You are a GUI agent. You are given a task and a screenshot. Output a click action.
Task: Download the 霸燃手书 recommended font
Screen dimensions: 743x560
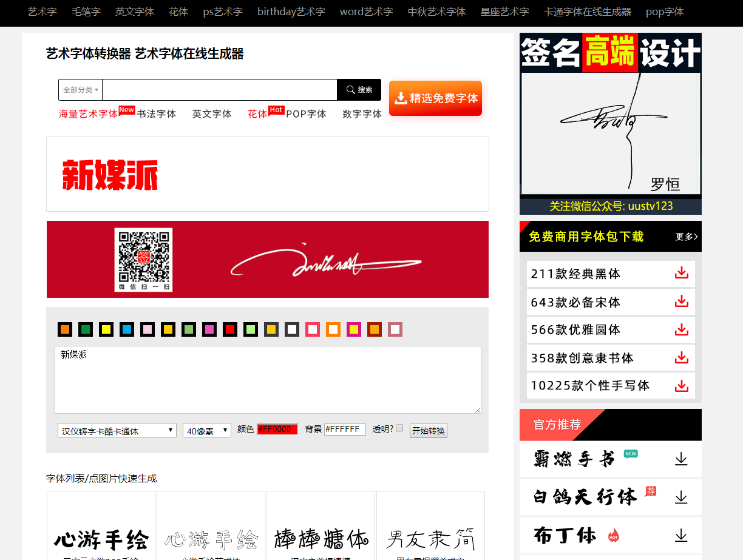(681, 459)
